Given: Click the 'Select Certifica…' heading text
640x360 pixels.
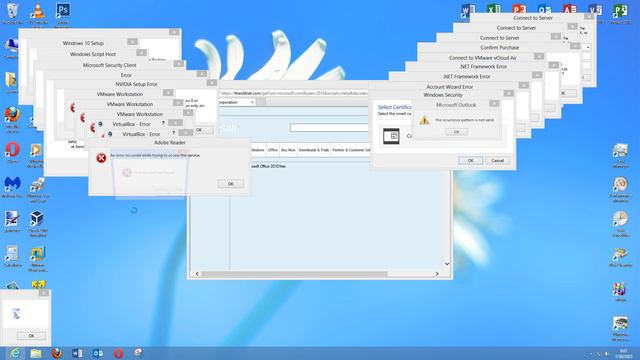Looking at the screenshot, I should [394, 107].
